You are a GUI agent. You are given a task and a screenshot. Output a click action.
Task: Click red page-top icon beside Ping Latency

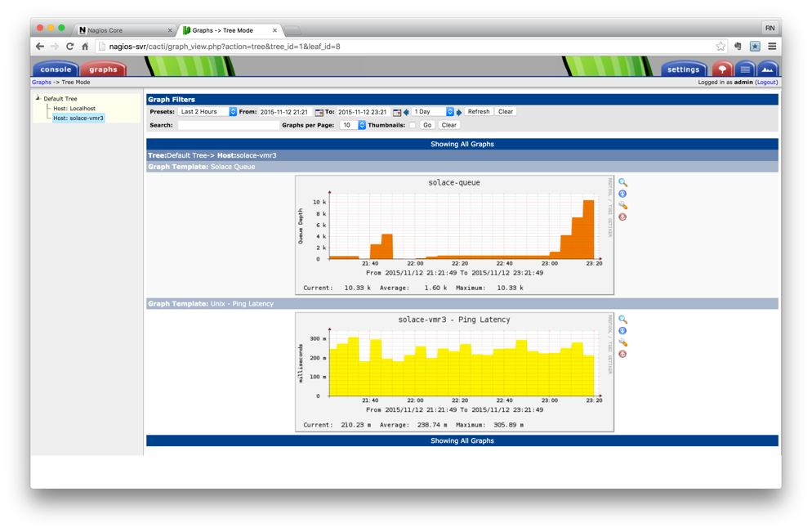pyautogui.click(x=622, y=354)
